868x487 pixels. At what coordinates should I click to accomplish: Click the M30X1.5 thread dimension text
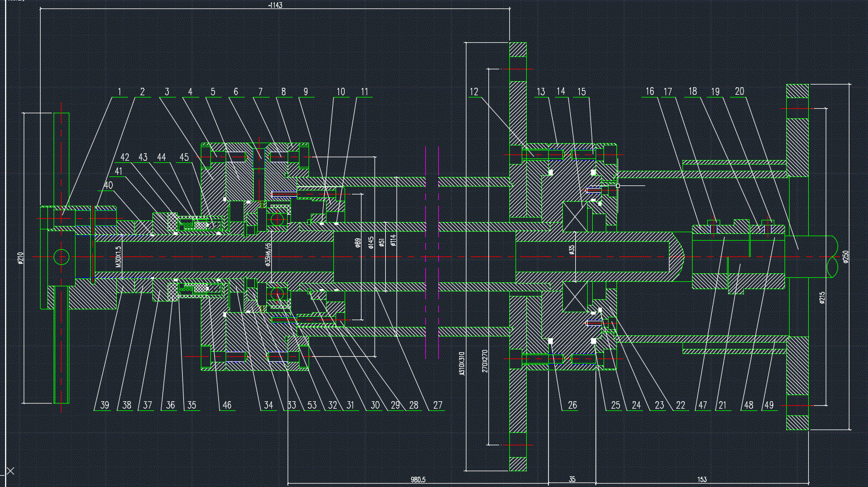(x=118, y=257)
